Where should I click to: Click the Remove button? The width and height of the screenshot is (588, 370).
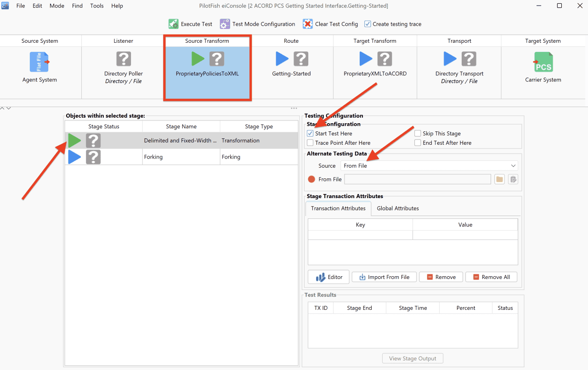pyautogui.click(x=441, y=277)
